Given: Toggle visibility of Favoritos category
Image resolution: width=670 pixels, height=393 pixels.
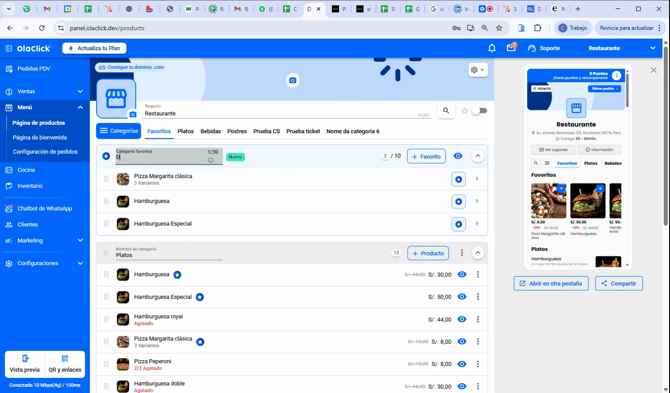Looking at the screenshot, I should pyautogui.click(x=458, y=156).
